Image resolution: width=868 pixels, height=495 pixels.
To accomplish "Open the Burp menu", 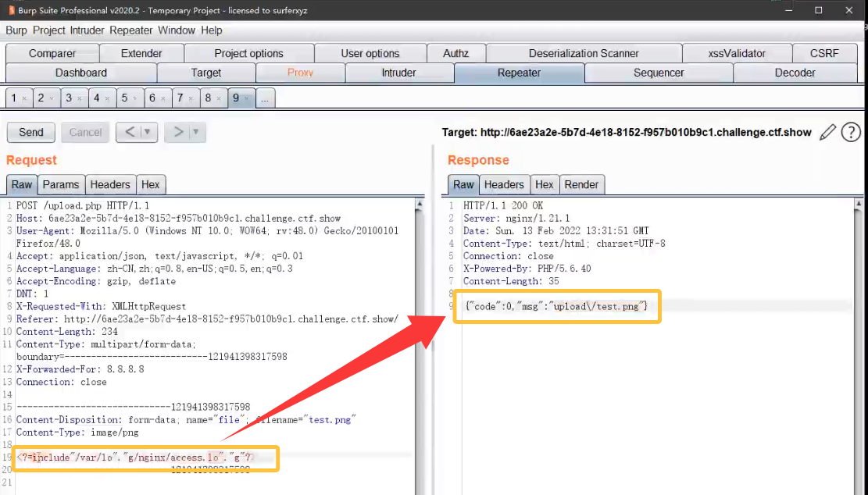I will tap(16, 30).
